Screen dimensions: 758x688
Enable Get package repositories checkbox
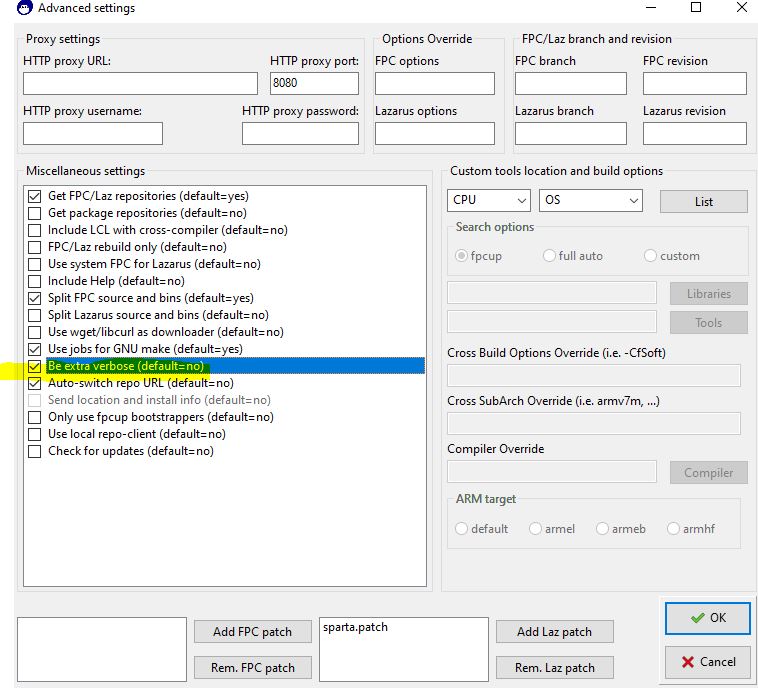point(35,213)
